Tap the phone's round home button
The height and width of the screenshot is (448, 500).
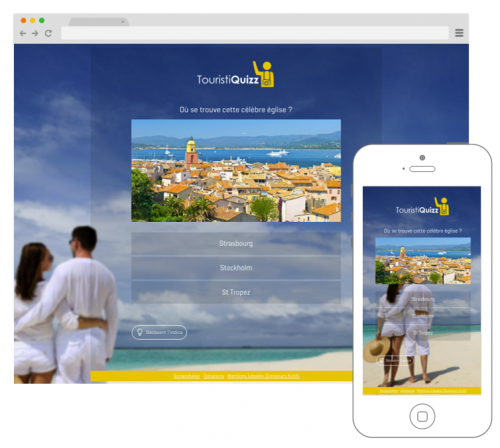click(x=422, y=416)
